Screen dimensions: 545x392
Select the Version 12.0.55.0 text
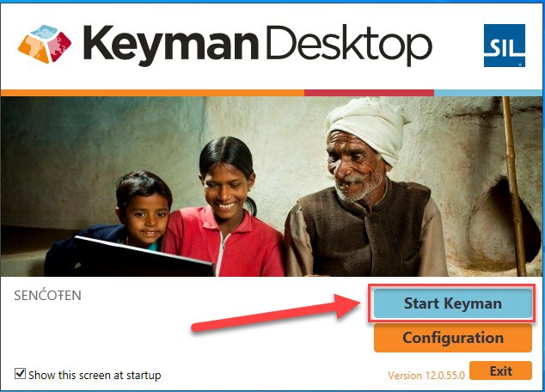(426, 376)
